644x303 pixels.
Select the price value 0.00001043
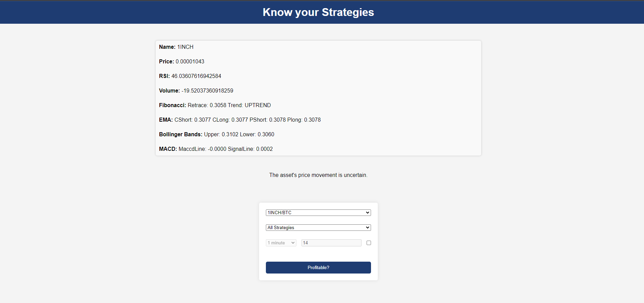point(190,61)
